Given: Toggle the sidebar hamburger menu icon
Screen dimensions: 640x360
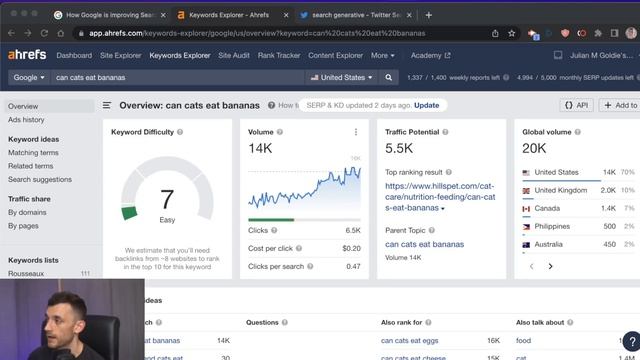Looking at the screenshot, I should [x=107, y=105].
